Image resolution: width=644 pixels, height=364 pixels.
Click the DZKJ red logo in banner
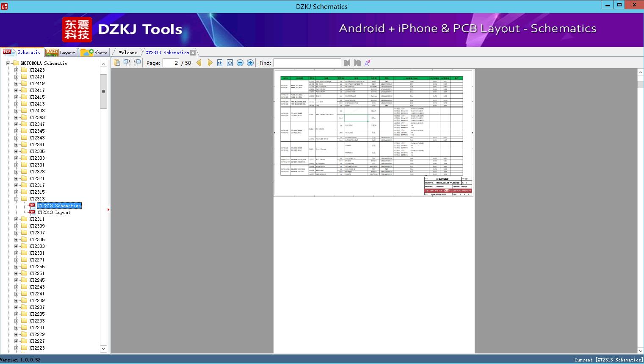tap(77, 30)
